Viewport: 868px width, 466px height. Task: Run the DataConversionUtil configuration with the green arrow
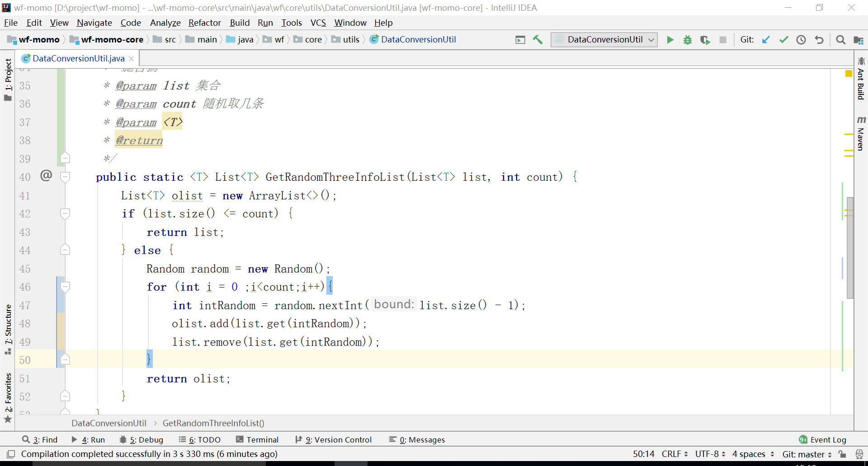pyautogui.click(x=671, y=40)
